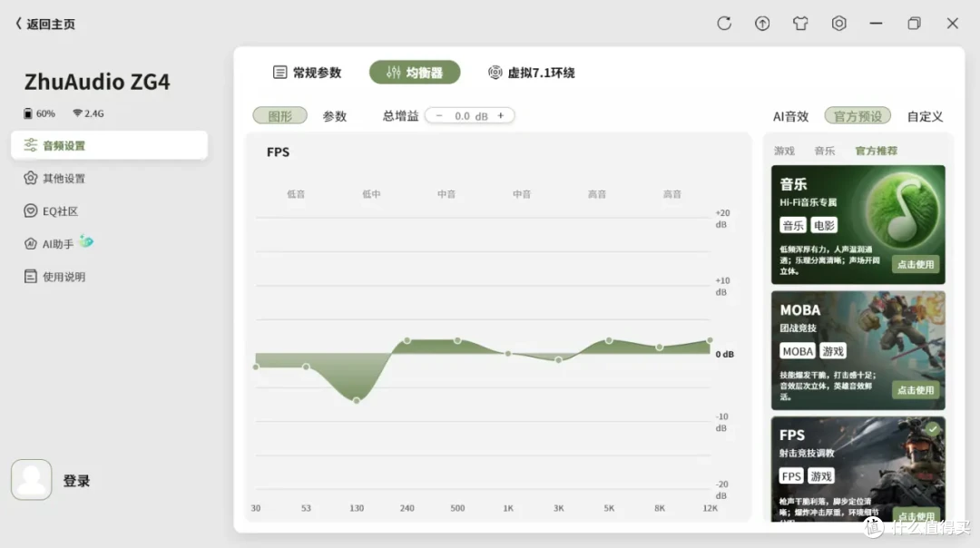Select 音频设置 in the sidebar

point(110,145)
